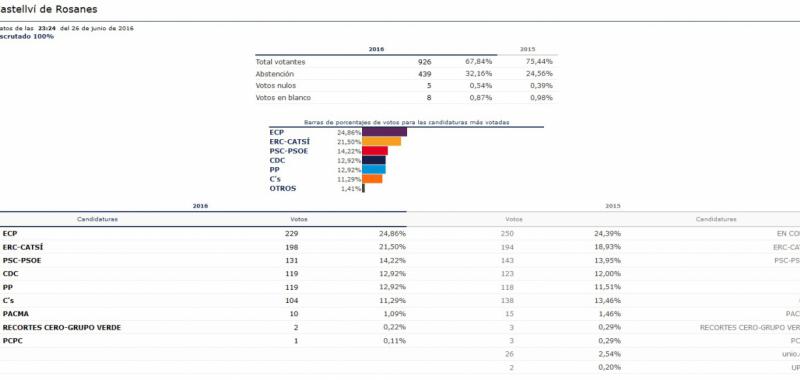Click the Votos column header for 2016

point(299,219)
